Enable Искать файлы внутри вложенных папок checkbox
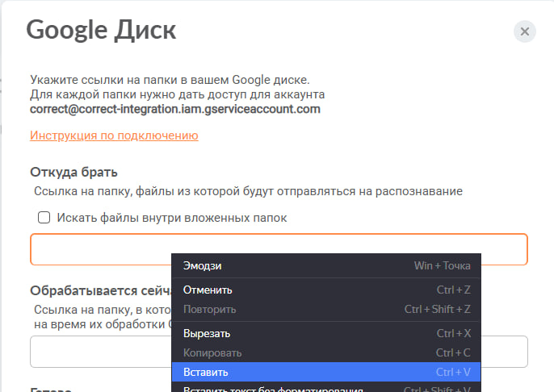This screenshot has height=392, width=554. tap(44, 217)
